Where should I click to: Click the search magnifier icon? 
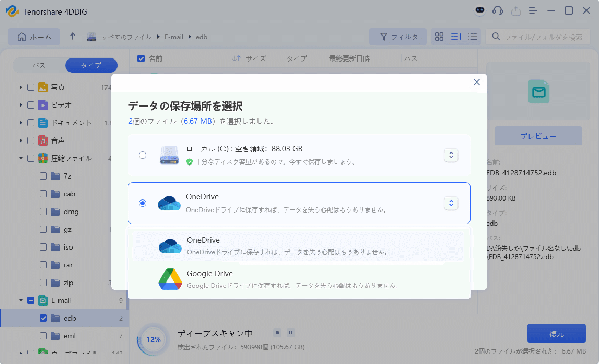coord(496,37)
